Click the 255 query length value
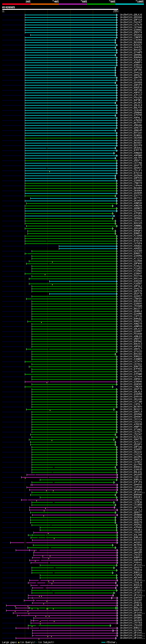 tap(115, 11)
